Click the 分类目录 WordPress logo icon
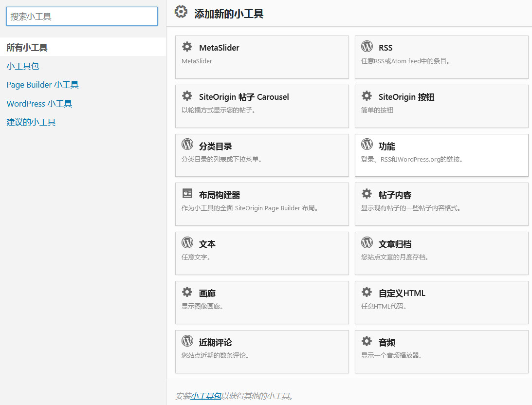Viewport: 532px width, 405px height. coord(187,145)
